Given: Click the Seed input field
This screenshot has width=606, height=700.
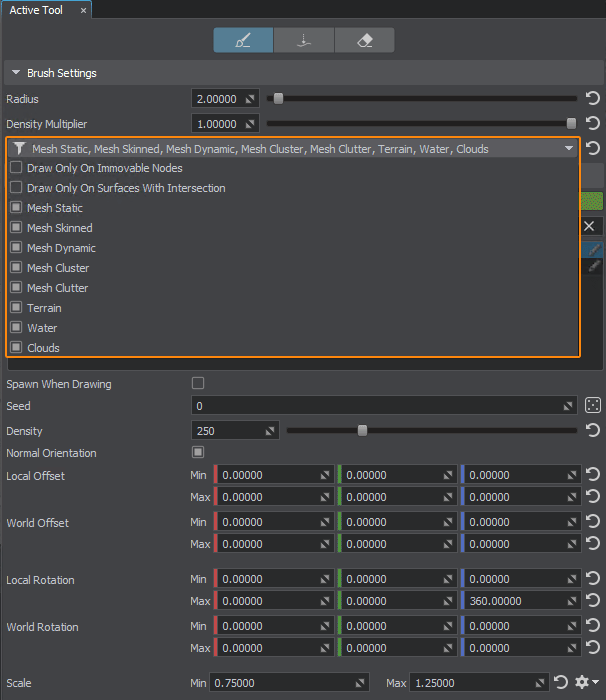Looking at the screenshot, I should (x=380, y=406).
